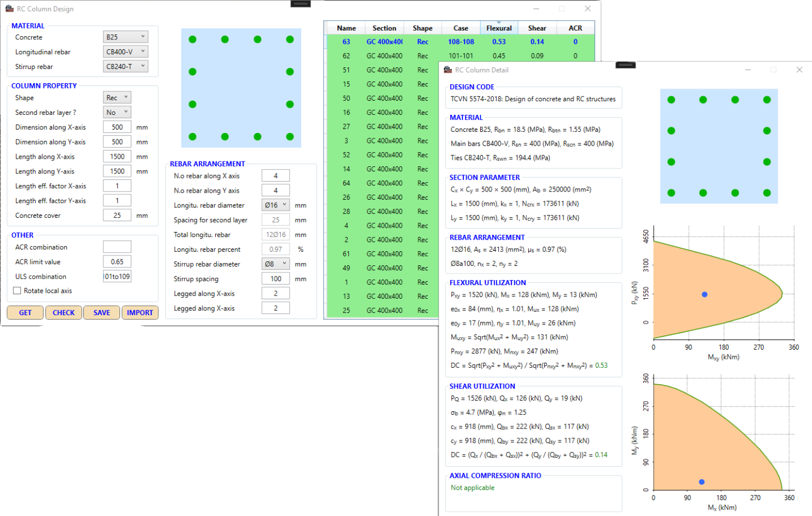Viewport: 812px width, 516px height.
Task: Open the Longitudinal rebar dropdown CB400-V
Action: [x=125, y=51]
